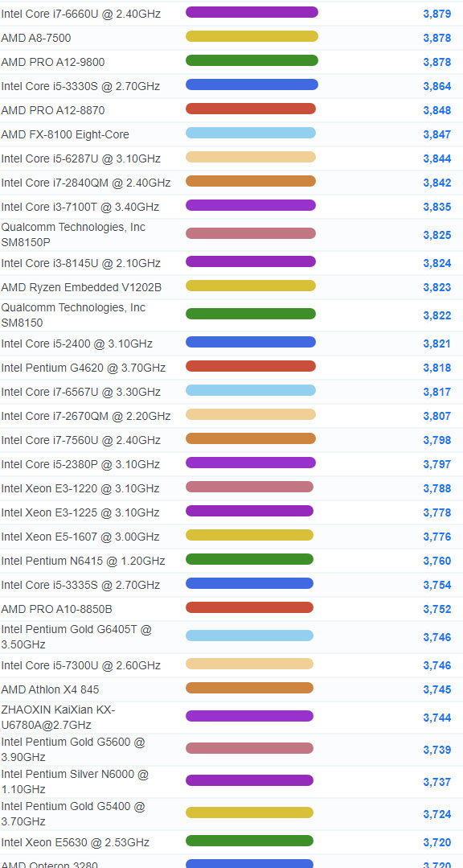Open Intel Core i5-2380P @ 3.10GHz
This screenshot has height=868, width=463.
click(x=80, y=464)
